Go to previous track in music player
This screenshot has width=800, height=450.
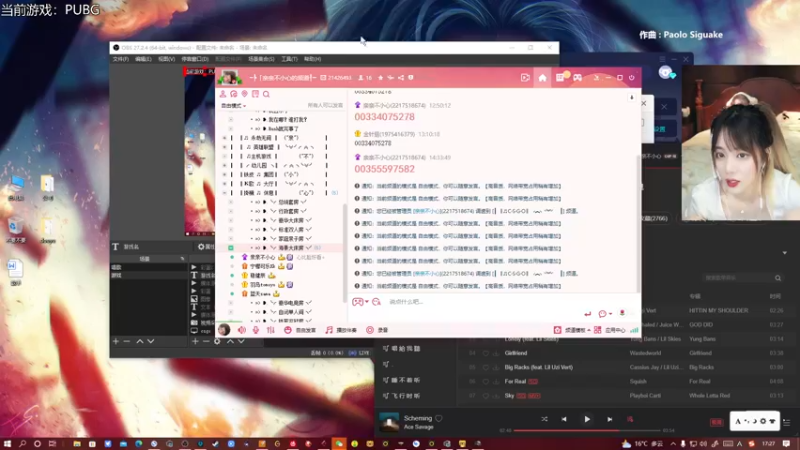[564, 419]
